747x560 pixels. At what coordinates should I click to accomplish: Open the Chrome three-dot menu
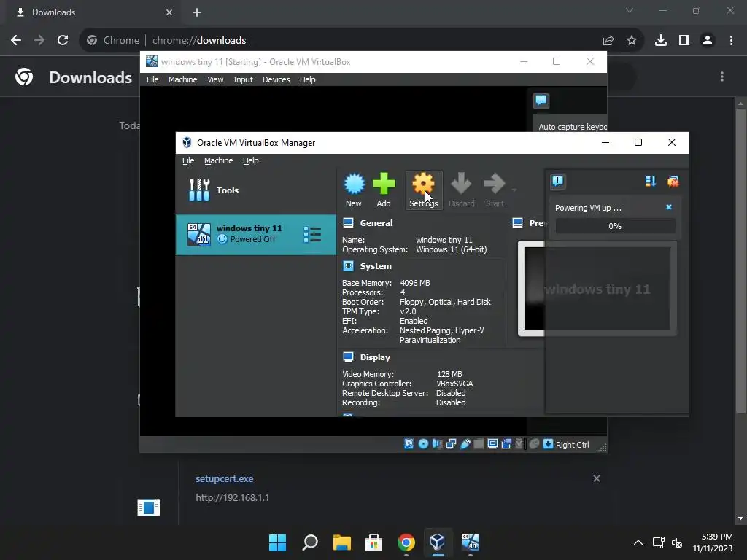coord(731,41)
